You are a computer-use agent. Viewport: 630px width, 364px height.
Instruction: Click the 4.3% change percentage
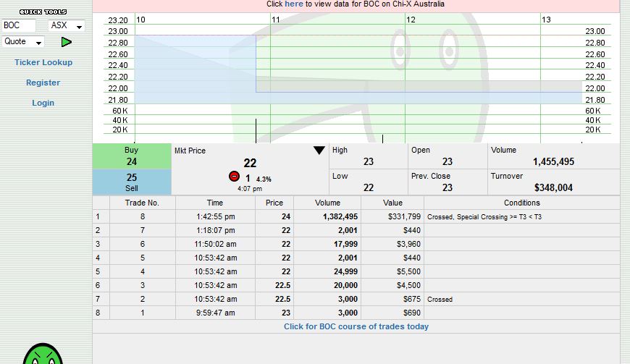pos(264,179)
